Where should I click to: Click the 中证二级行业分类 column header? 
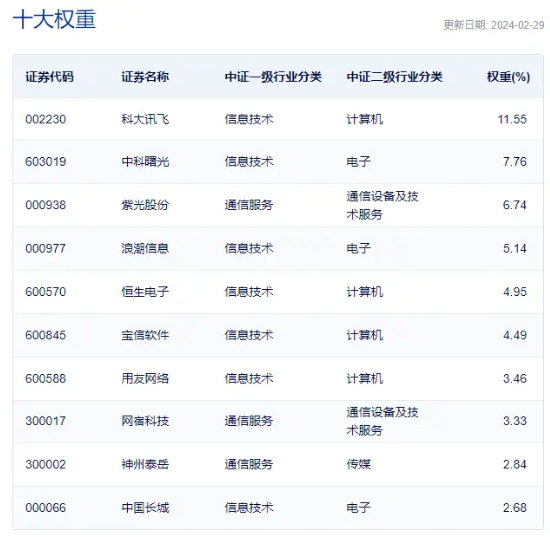click(395, 77)
